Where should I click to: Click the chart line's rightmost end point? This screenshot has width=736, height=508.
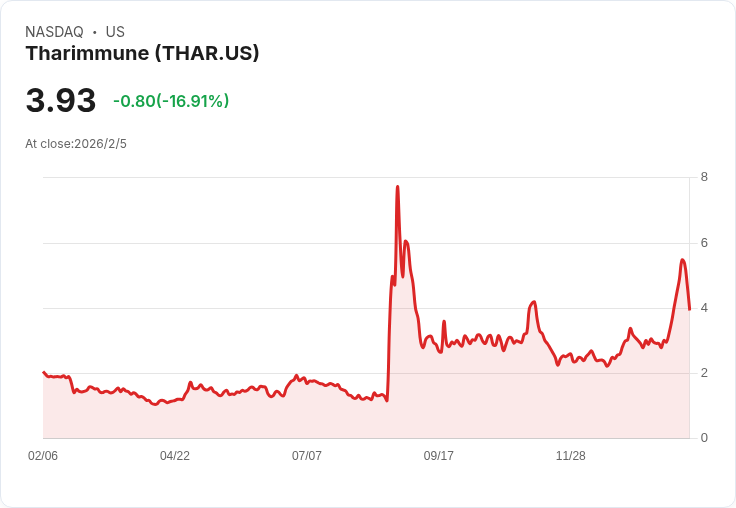[689, 309]
